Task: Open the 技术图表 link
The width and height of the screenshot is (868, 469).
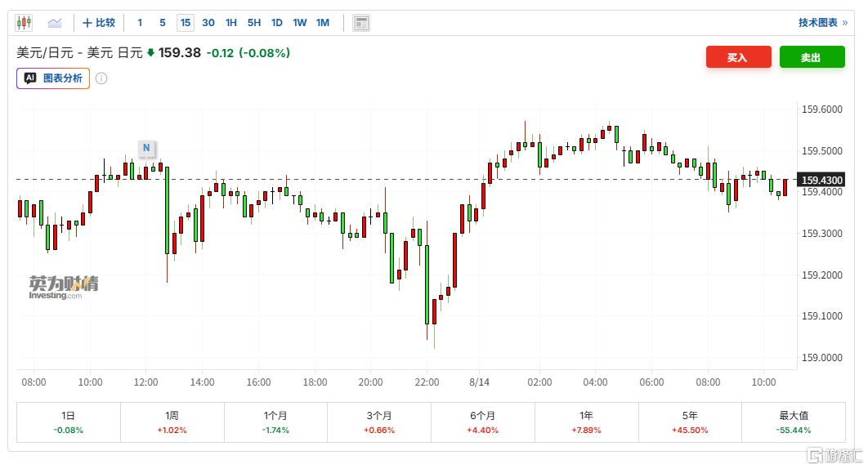Action: coord(822,23)
